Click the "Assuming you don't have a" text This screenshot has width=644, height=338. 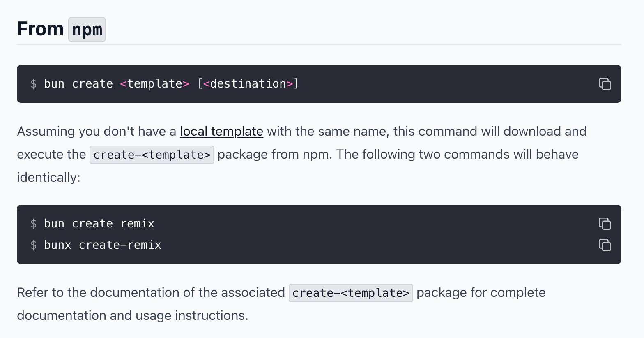pos(97,132)
